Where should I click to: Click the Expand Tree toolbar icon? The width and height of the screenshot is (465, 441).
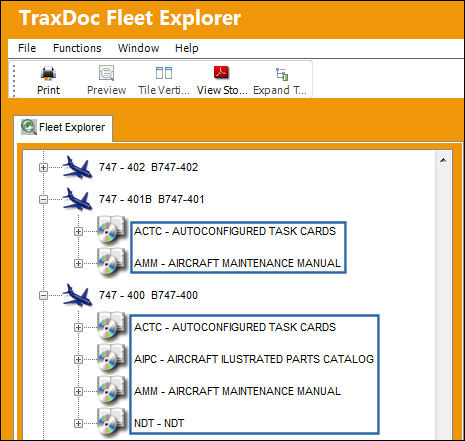(282, 74)
